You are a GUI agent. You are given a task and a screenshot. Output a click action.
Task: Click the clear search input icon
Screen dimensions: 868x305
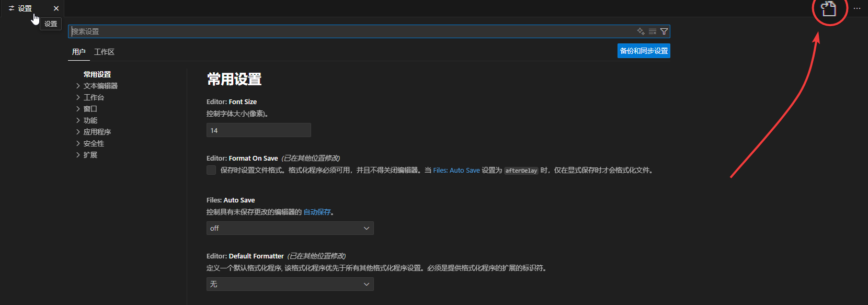pos(653,31)
